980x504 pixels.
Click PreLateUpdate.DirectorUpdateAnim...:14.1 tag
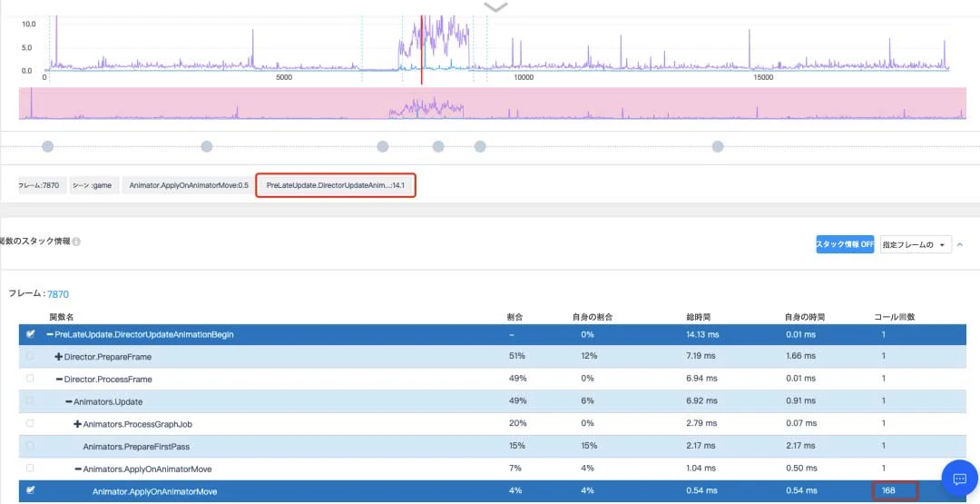click(336, 186)
